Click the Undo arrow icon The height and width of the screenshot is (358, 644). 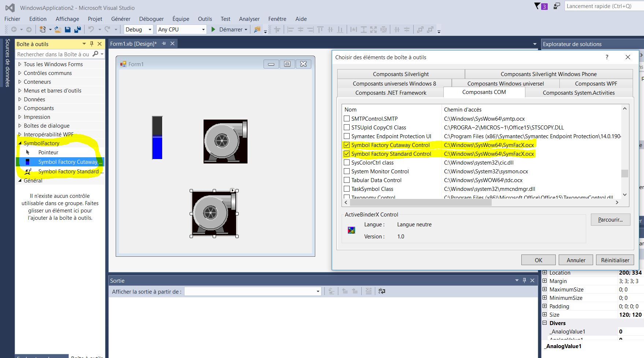[91, 29]
